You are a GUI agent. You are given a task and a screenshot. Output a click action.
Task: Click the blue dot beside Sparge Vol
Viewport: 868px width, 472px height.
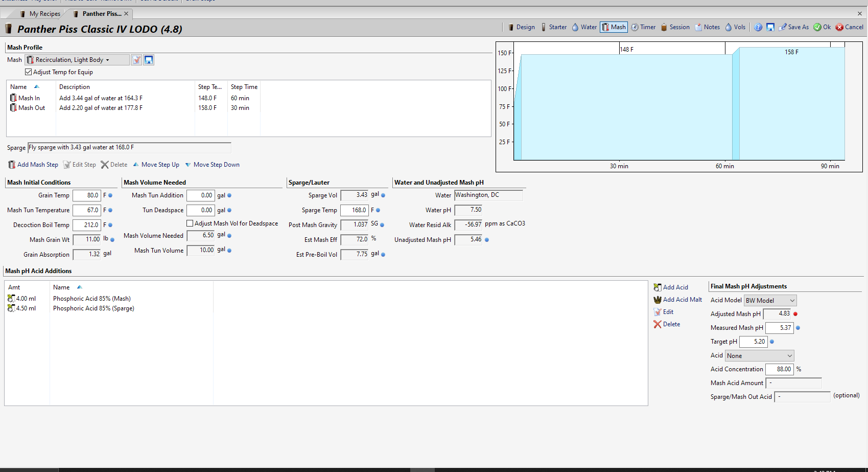click(x=383, y=195)
